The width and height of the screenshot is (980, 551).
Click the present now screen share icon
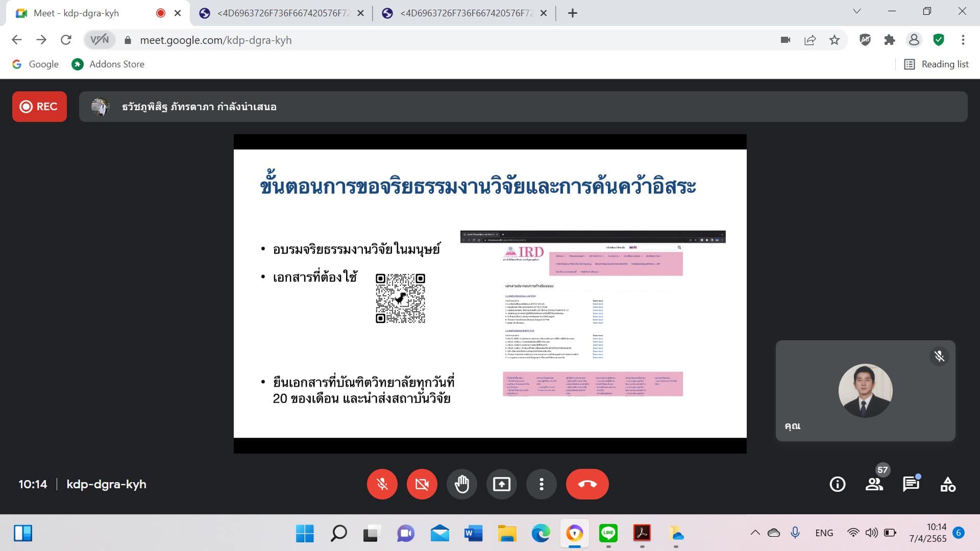[x=501, y=484]
